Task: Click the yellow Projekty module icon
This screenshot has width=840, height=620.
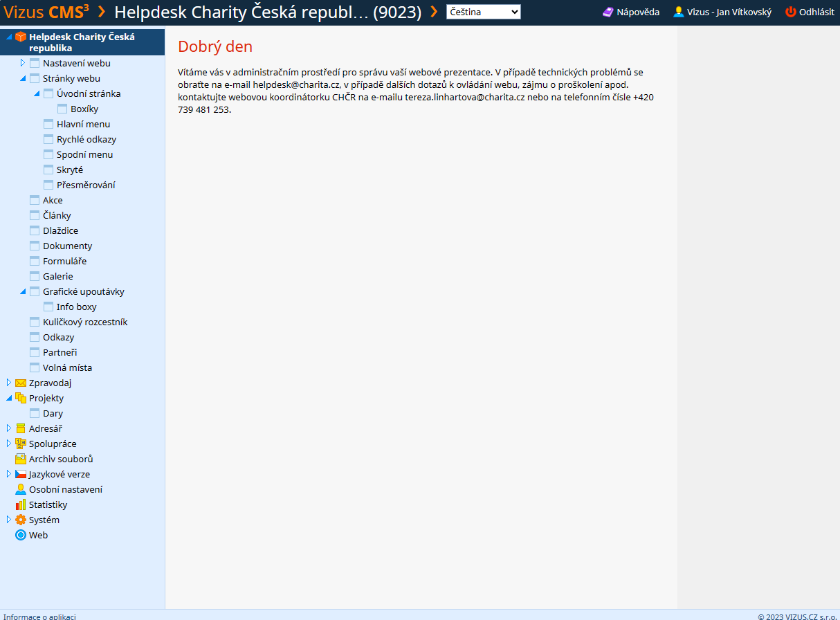Action: (x=21, y=398)
